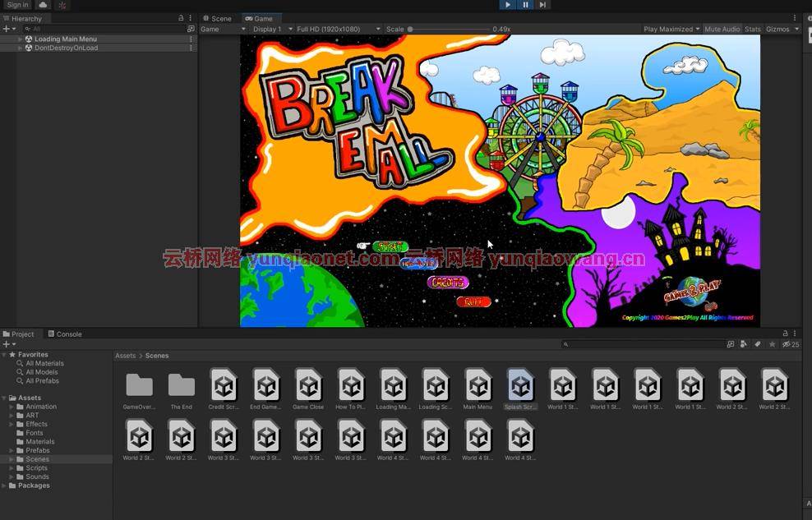The width and height of the screenshot is (812, 520).
Task: Click the Hierarchy search field
Action: pos(104,29)
